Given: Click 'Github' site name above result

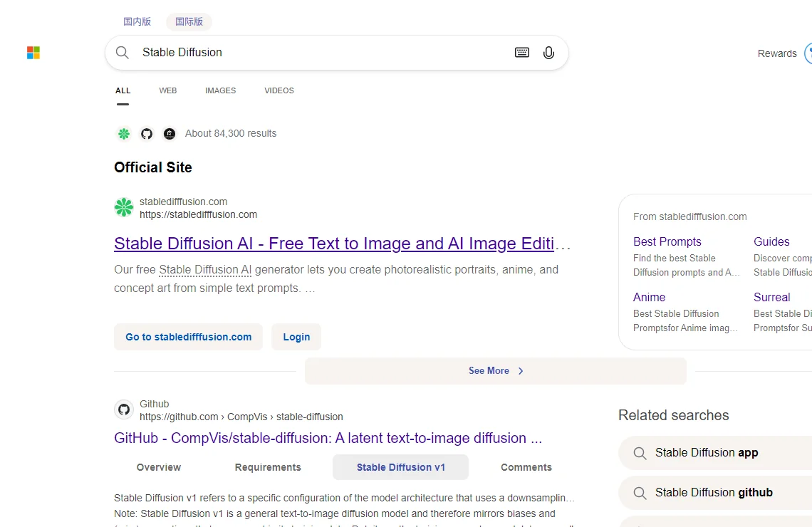Looking at the screenshot, I should click(x=155, y=404).
